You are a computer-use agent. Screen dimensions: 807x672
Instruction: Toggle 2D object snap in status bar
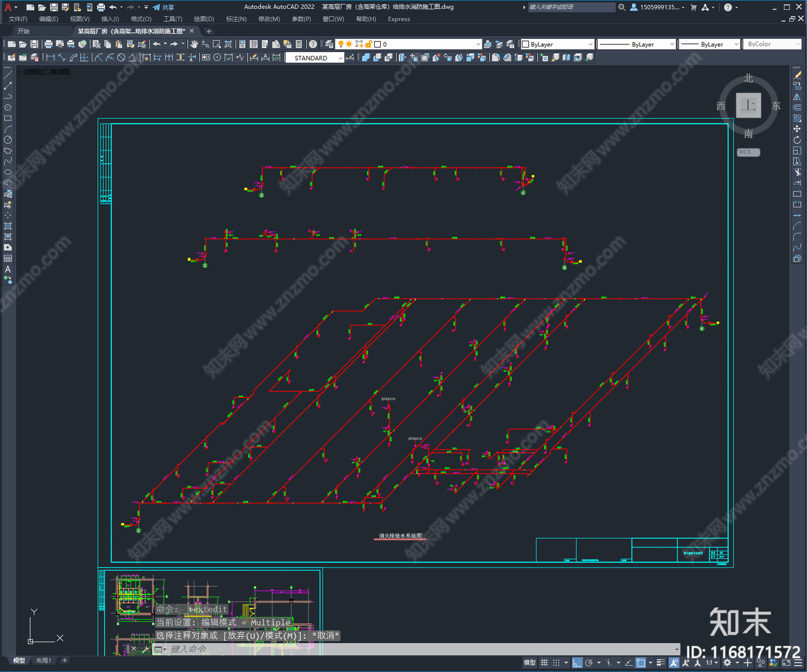(641, 662)
